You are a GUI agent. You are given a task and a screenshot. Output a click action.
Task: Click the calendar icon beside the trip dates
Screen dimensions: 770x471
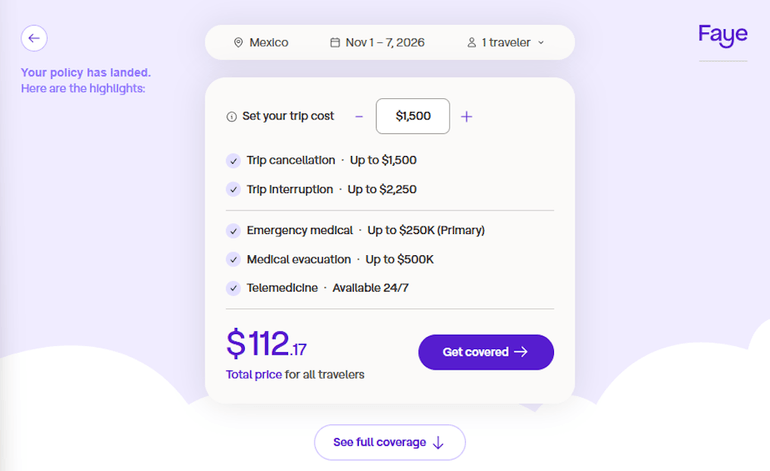335,43
